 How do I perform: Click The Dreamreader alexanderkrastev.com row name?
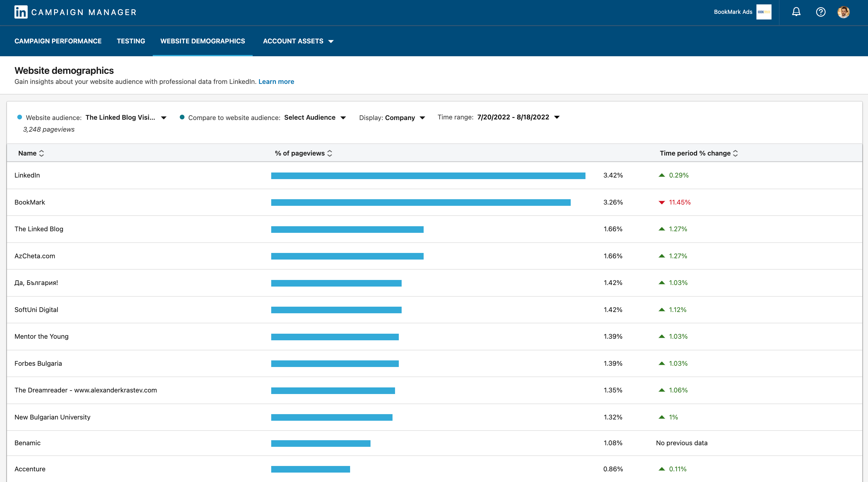(85, 390)
